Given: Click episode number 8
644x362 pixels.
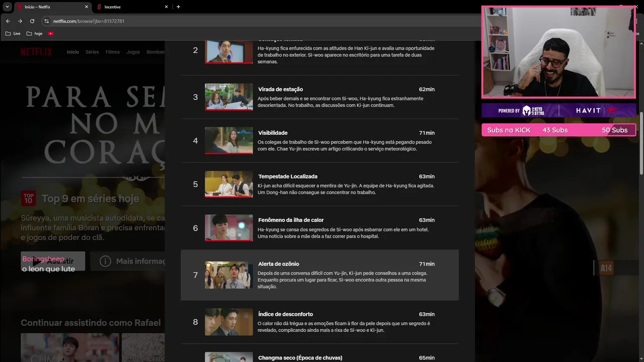Looking at the screenshot, I should point(195,322).
